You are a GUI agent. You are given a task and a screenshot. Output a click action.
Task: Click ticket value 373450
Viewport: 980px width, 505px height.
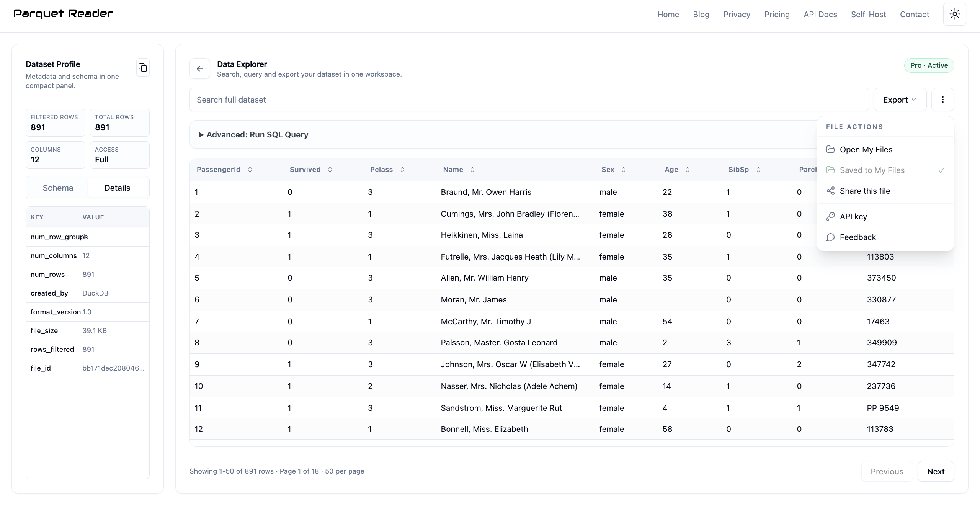pyautogui.click(x=881, y=278)
